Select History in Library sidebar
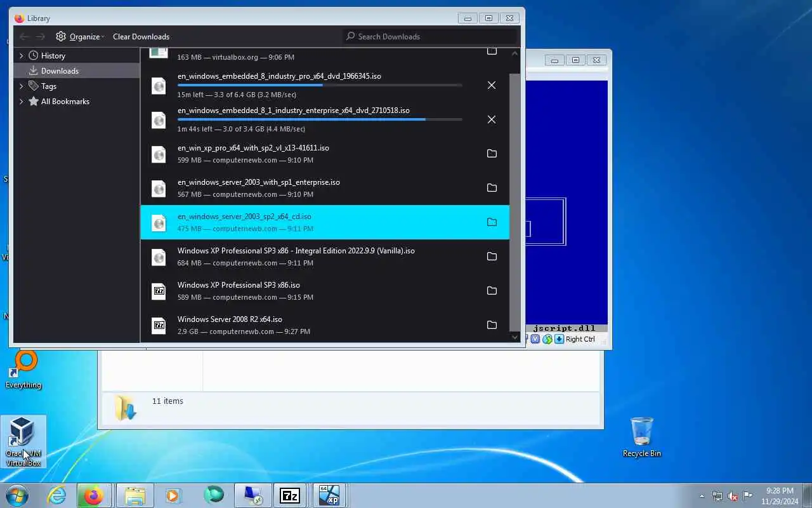The height and width of the screenshot is (508, 812). click(76, 56)
